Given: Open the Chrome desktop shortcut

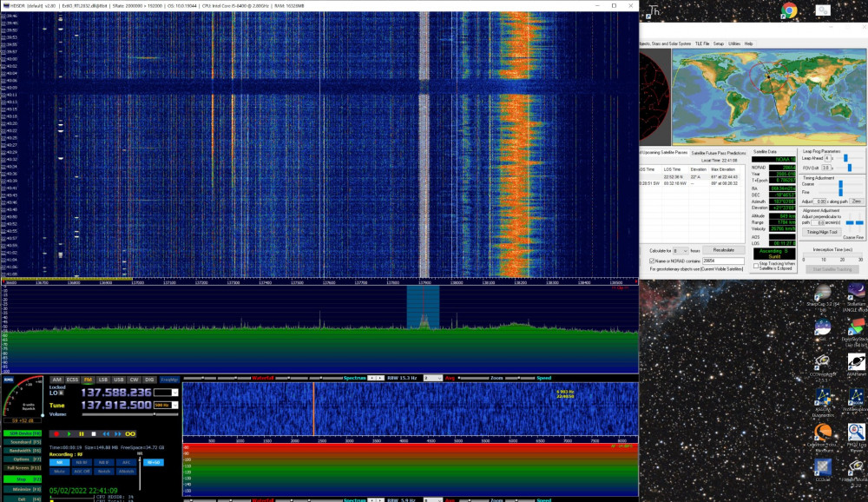Looking at the screenshot, I should point(789,10).
